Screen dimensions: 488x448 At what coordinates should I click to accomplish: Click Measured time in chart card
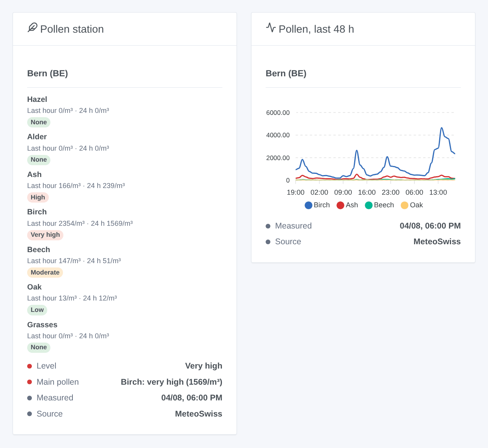tap(430, 226)
